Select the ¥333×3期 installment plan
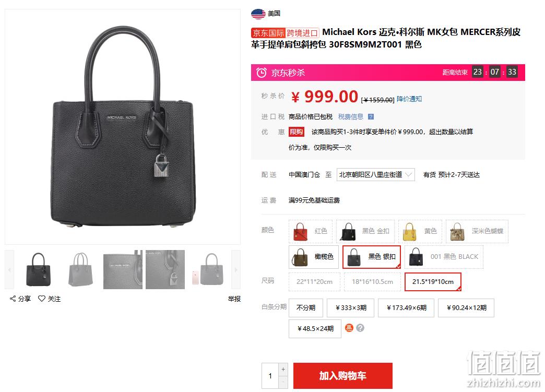 coord(351,308)
